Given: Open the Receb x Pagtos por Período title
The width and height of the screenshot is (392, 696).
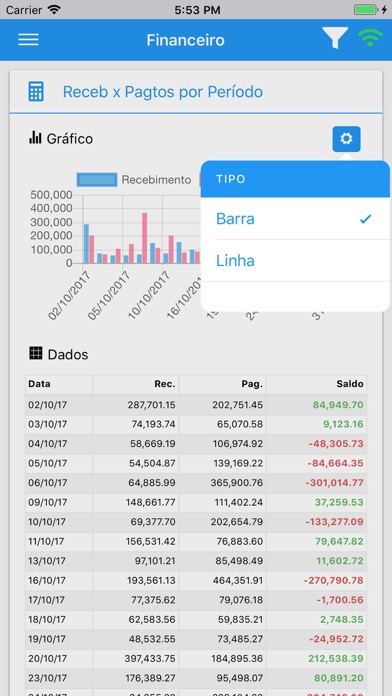Looking at the screenshot, I should pyautogui.click(x=162, y=92).
